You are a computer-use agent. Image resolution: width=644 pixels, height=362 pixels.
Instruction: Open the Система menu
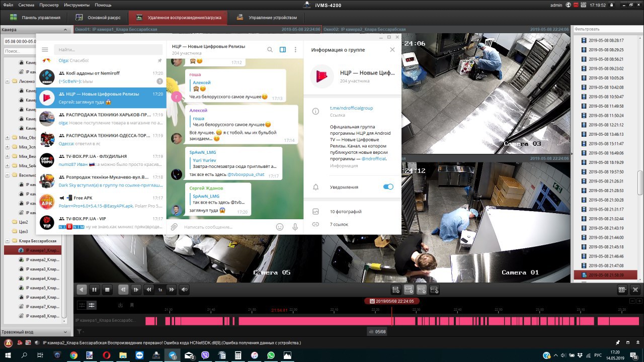(x=26, y=5)
